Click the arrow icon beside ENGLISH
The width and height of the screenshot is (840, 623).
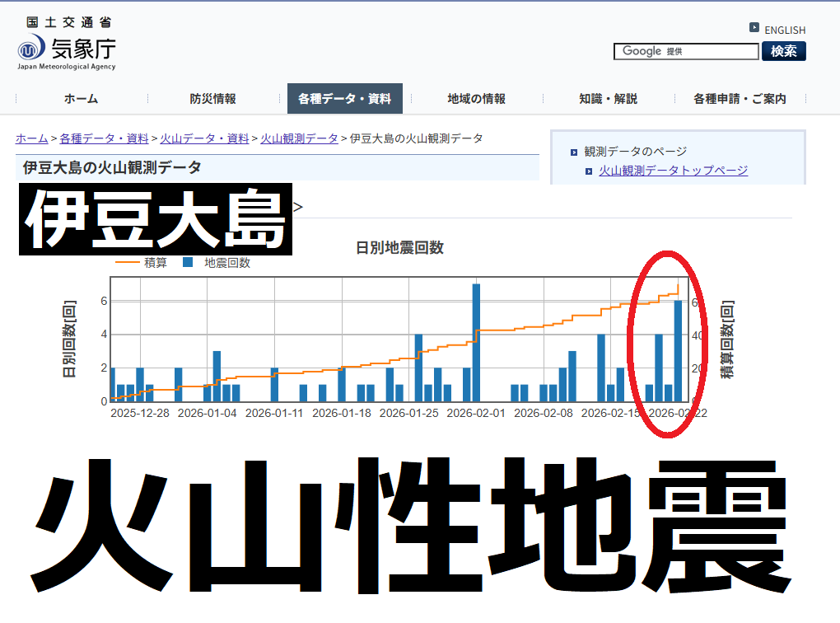click(754, 28)
